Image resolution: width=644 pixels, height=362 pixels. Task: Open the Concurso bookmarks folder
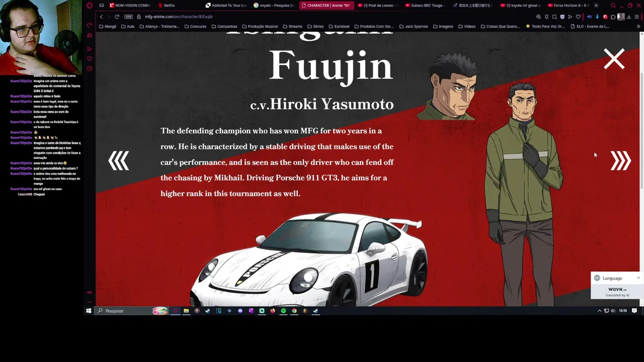195,26
